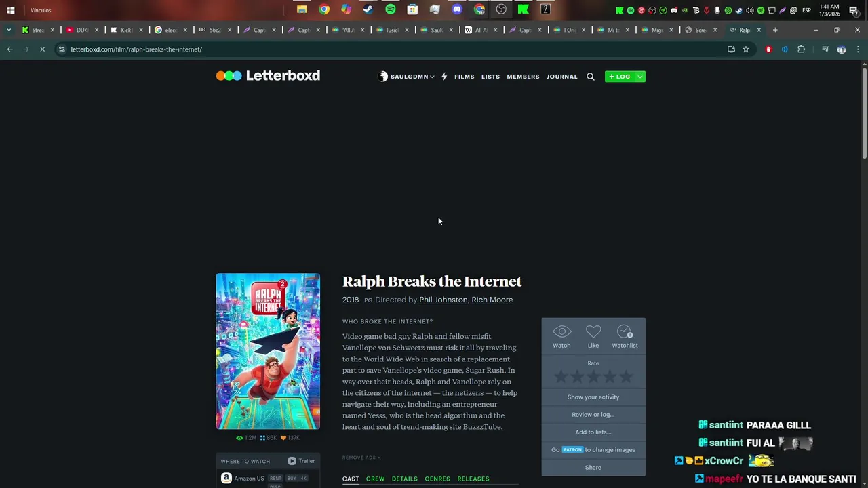Open Chrome three-dot menu
The image size is (868, 488).
[858, 49]
